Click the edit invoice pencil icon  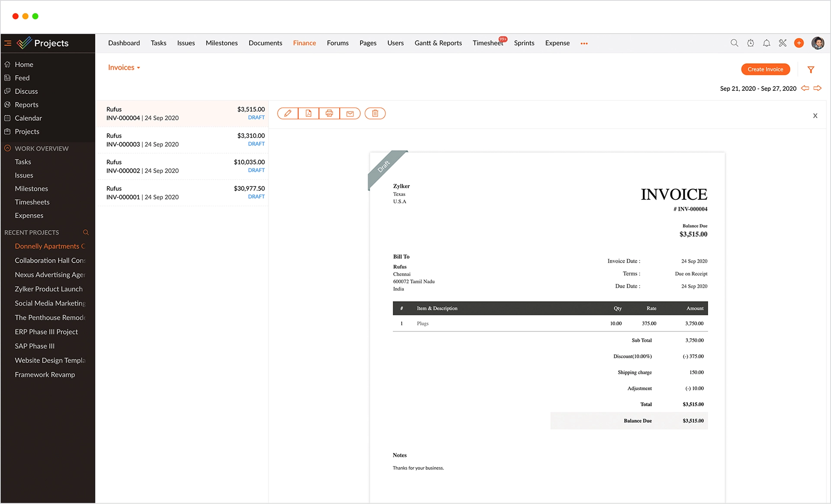pos(288,113)
